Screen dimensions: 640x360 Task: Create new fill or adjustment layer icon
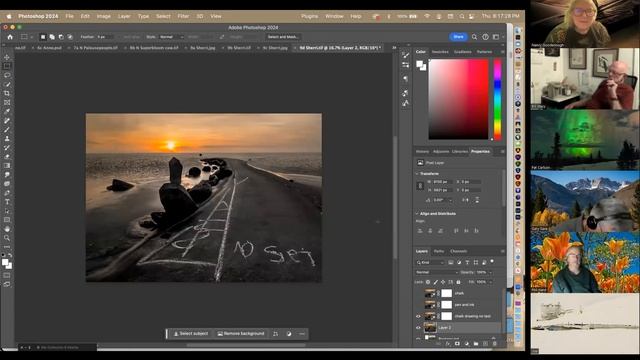[467, 344]
